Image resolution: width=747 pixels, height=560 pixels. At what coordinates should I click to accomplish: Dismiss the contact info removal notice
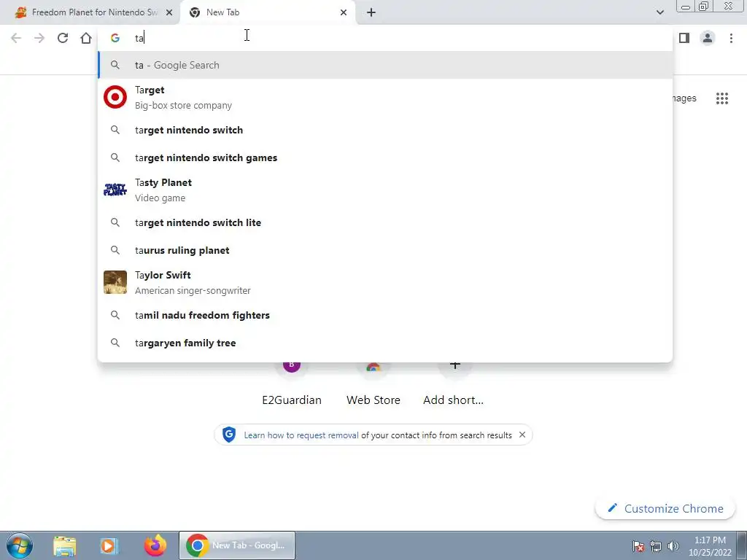click(522, 435)
